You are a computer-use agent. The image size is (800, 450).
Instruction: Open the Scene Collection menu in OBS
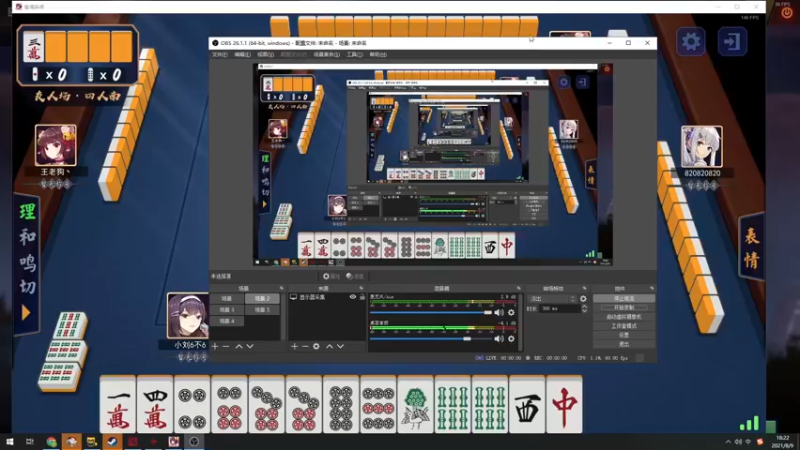click(x=327, y=55)
